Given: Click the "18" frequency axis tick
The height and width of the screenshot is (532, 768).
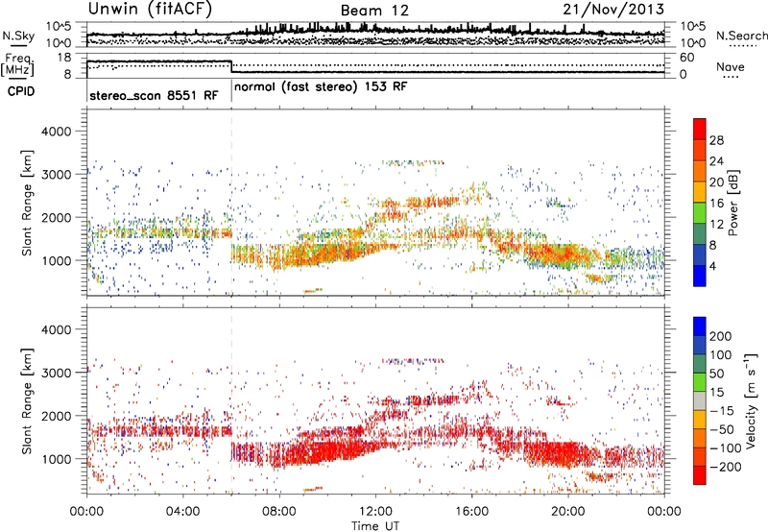Looking at the screenshot, I should coord(64,58).
